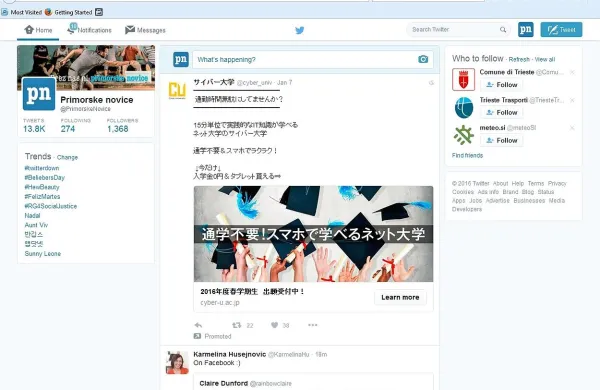Open the #RG4SocialJustice trend
Screen dimensions: 600x390
51,206
